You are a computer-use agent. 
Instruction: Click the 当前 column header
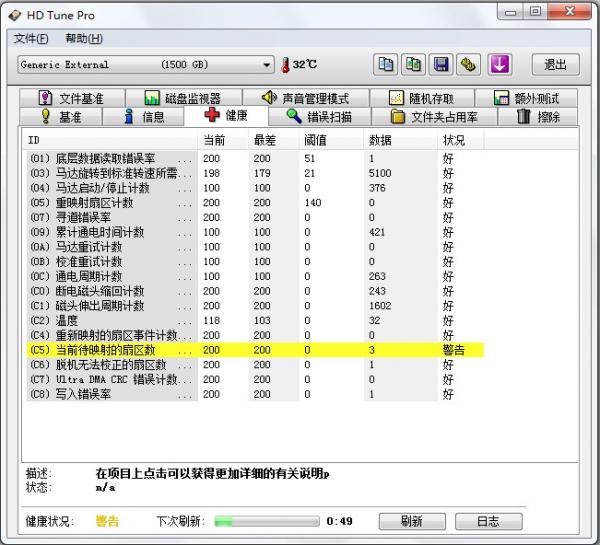click(223, 140)
